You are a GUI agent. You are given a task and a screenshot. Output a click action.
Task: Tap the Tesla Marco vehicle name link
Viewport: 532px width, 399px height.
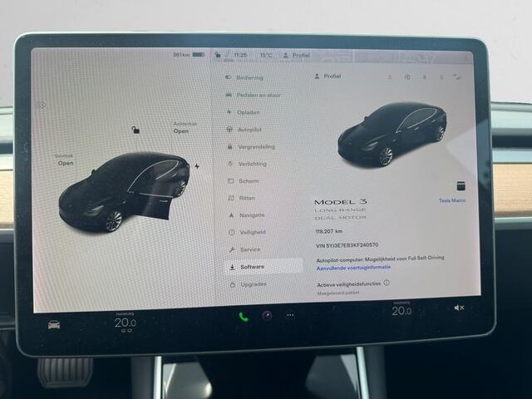(452, 200)
